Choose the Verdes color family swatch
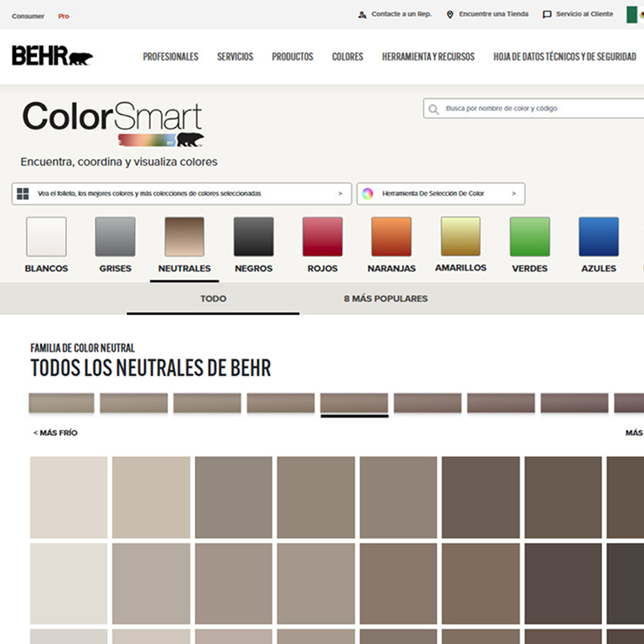The image size is (644, 644). coord(530,237)
